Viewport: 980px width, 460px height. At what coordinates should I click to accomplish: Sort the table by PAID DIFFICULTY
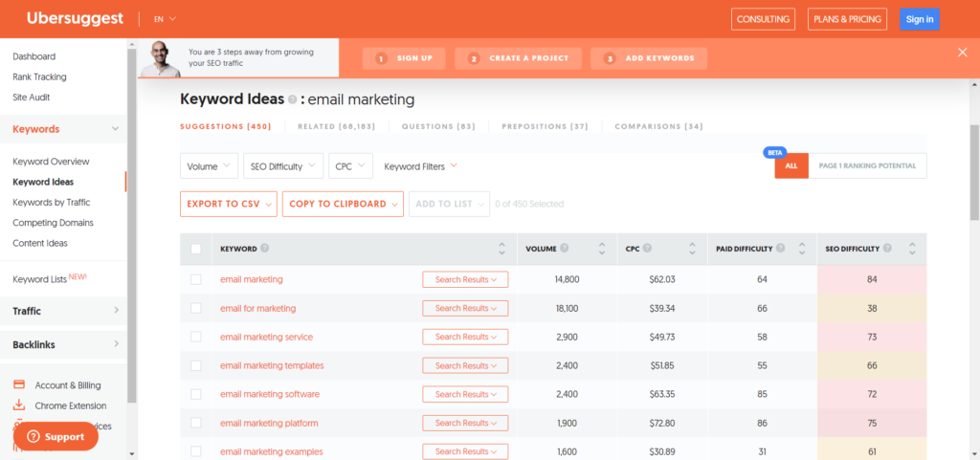tap(802, 249)
